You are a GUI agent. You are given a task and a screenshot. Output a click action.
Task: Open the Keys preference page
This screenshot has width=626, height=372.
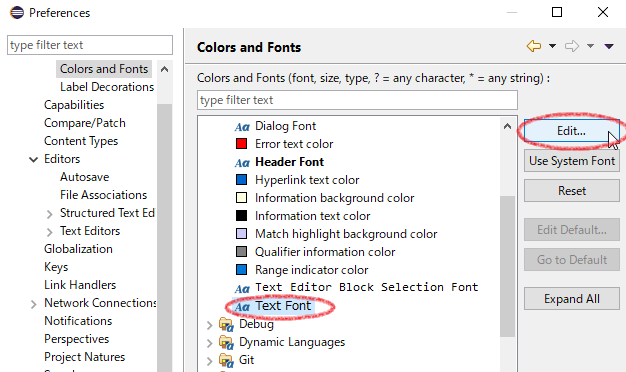click(x=56, y=267)
